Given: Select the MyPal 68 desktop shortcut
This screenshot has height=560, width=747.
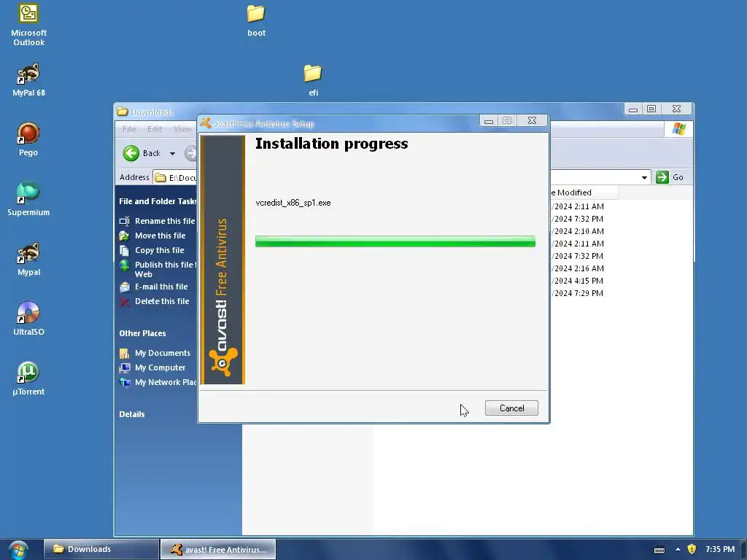Looking at the screenshot, I should 28,80.
